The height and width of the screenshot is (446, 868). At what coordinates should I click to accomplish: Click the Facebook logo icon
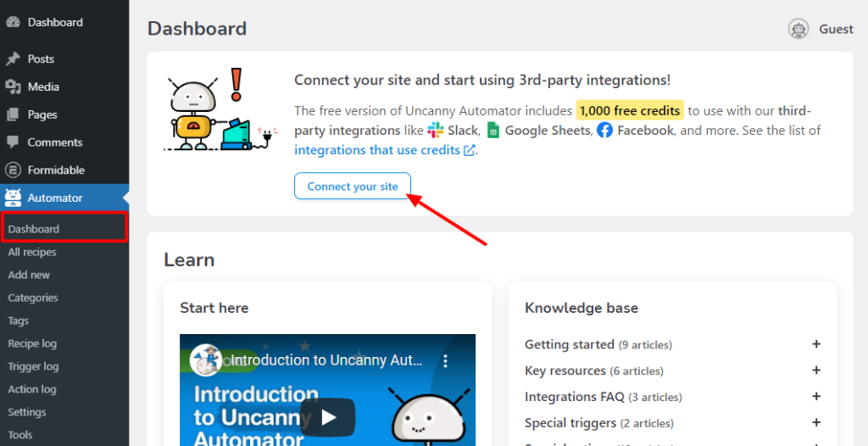tap(604, 131)
